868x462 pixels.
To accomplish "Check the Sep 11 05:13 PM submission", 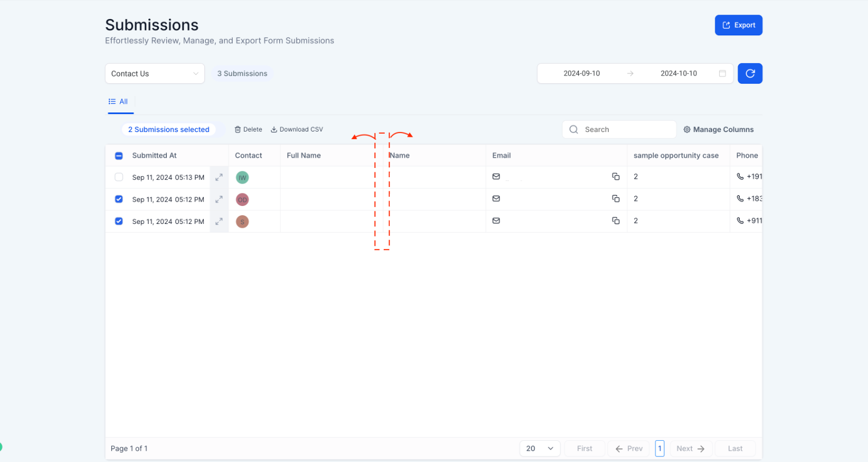I will (119, 177).
